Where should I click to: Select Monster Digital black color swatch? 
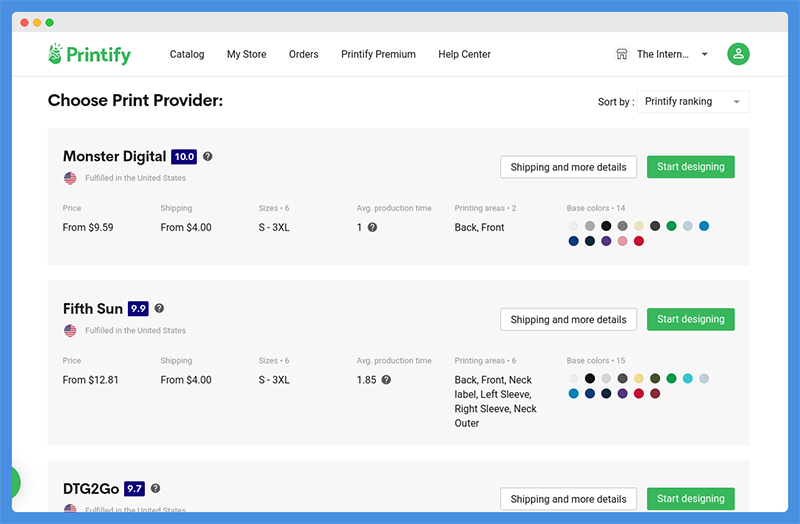[x=606, y=226]
